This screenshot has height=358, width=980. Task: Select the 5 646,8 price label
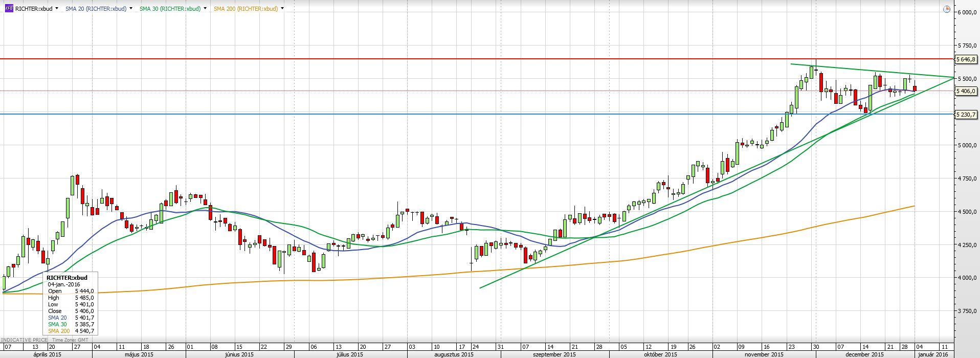[x=966, y=59]
